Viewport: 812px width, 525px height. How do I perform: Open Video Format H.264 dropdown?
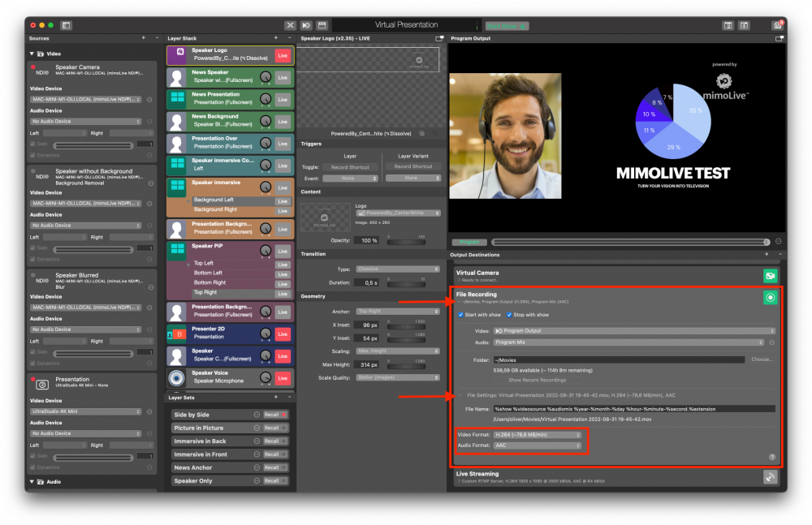pos(537,435)
